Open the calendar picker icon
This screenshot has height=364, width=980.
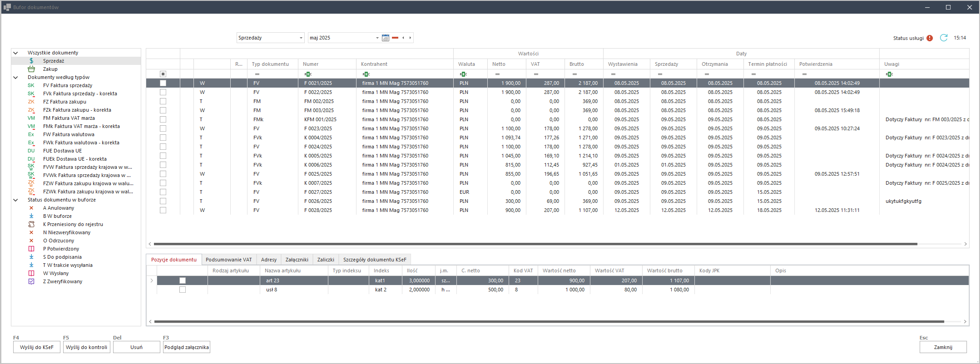[386, 38]
